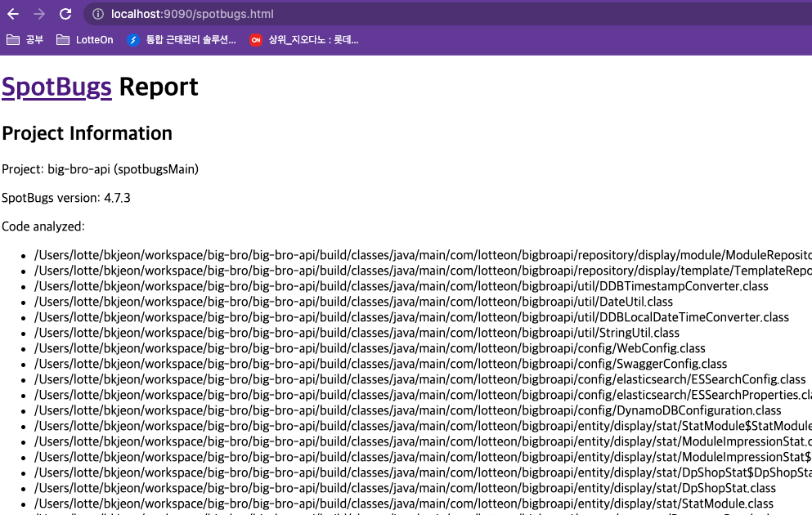Image resolution: width=812 pixels, height=515 pixels.
Task: Click the browser forward arrow
Action: pos(39,14)
